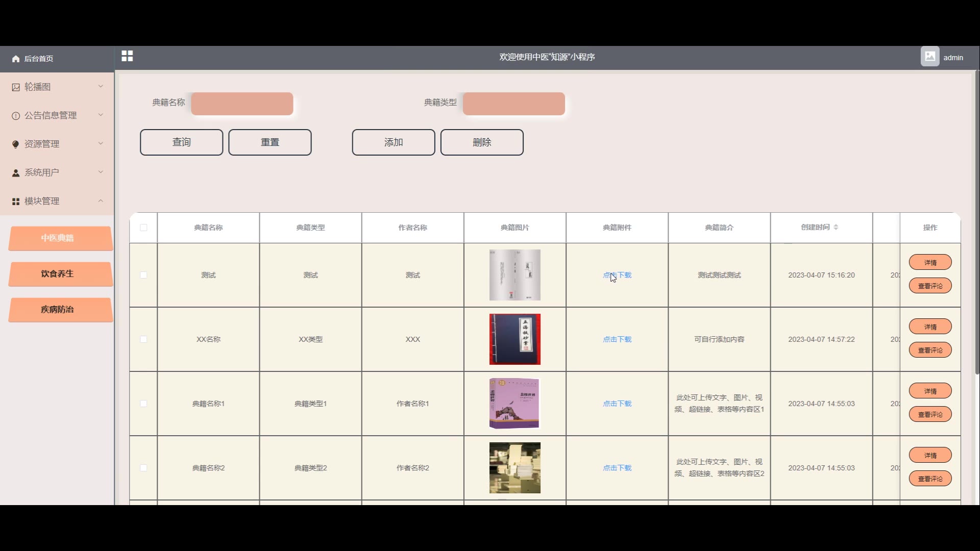This screenshot has width=980, height=551.
Task: Collapse the 模块管理 menu chevron
Action: point(101,201)
